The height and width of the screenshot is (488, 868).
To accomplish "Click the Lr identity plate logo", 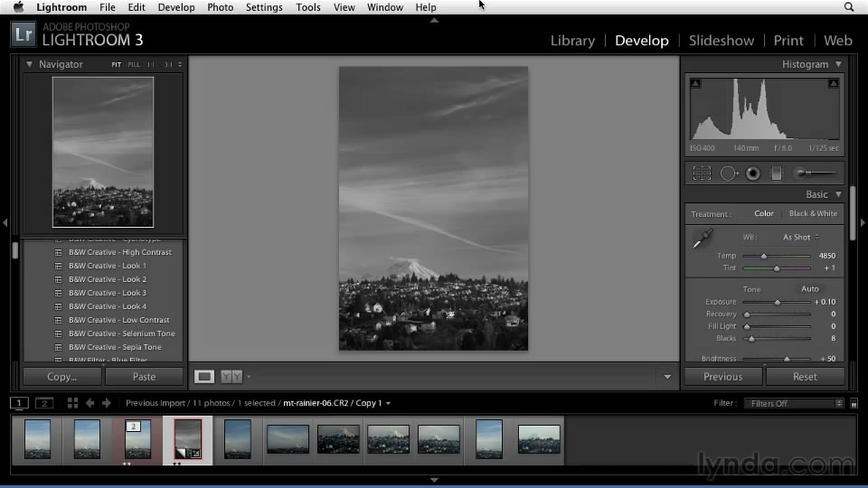I will click(x=24, y=34).
